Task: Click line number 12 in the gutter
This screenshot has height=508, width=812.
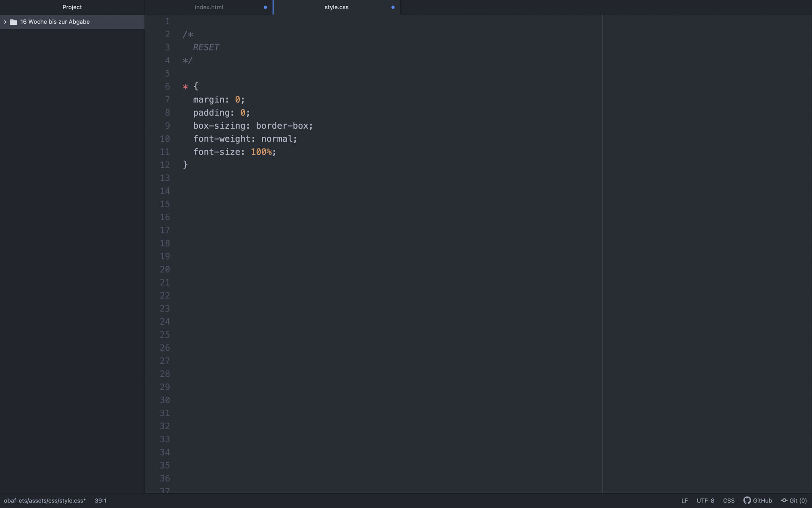Action: point(165,165)
